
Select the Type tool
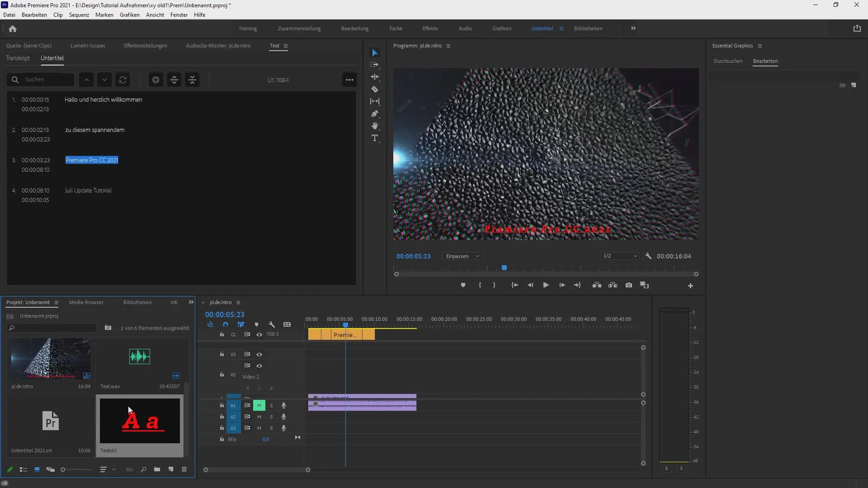374,138
